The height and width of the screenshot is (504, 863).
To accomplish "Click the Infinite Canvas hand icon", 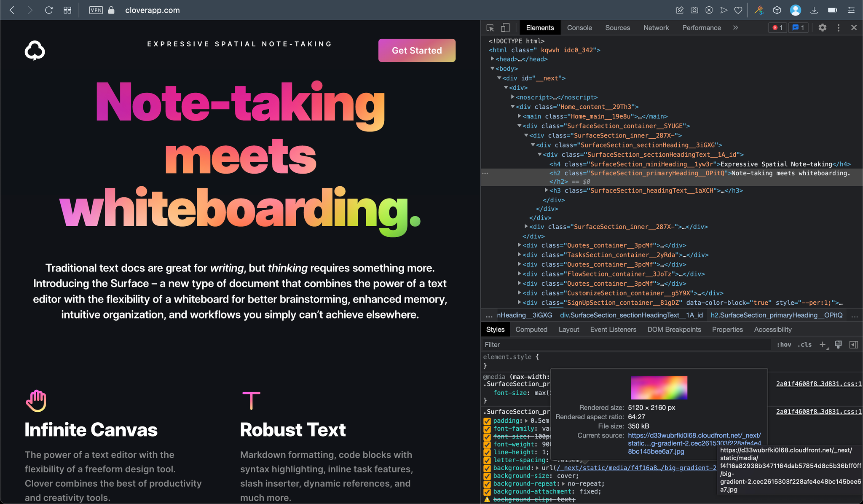I will tap(36, 401).
